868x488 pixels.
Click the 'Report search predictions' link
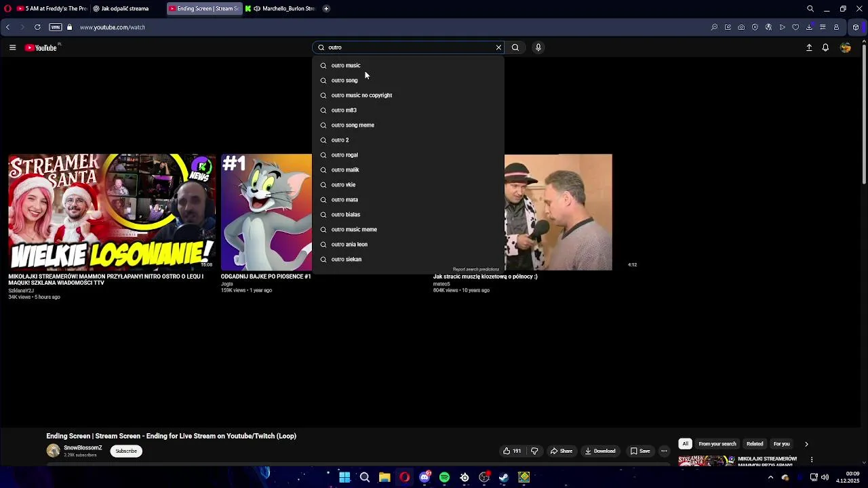(x=476, y=269)
